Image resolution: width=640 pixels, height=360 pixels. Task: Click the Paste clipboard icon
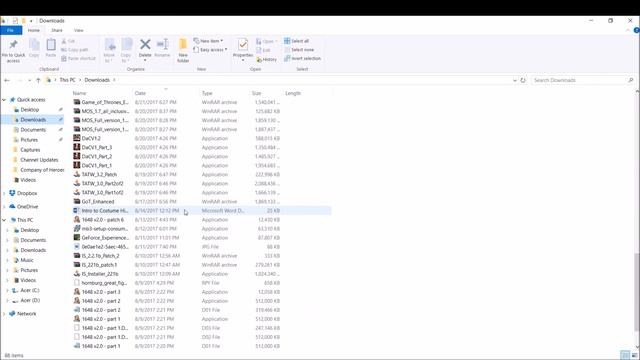51,45
